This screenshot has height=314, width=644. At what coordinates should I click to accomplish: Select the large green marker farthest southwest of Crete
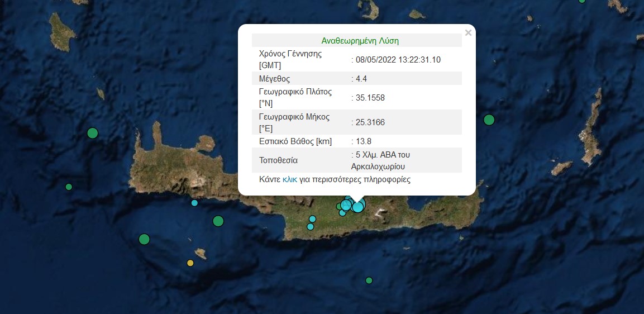(144, 239)
